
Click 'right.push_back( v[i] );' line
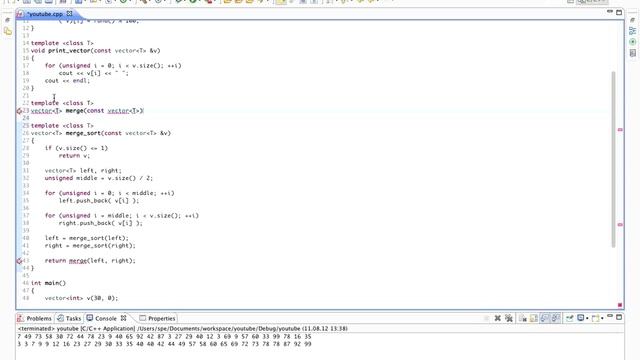pos(101,223)
